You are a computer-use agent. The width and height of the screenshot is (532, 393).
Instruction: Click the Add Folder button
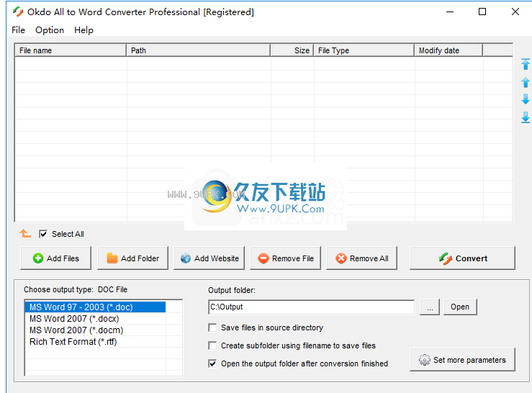coord(132,258)
